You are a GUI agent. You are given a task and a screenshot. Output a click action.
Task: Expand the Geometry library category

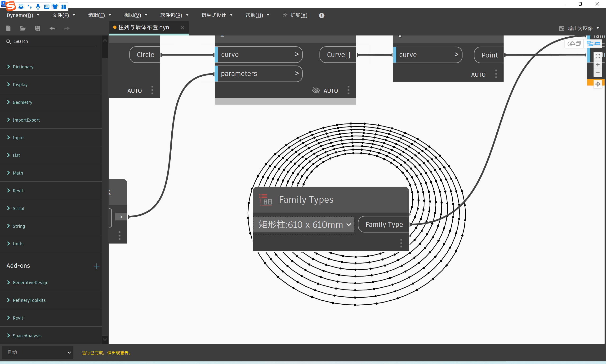click(x=22, y=102)
